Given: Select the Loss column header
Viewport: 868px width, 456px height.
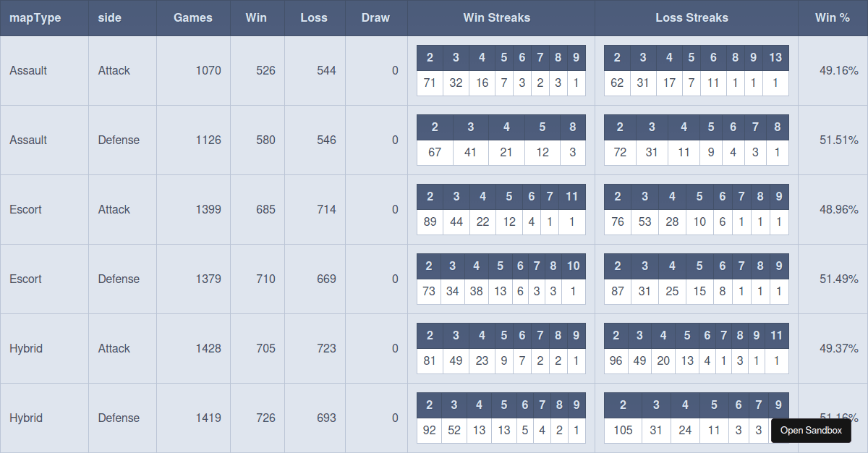Looking at the screenshot, I should click(x=314, y=17).
